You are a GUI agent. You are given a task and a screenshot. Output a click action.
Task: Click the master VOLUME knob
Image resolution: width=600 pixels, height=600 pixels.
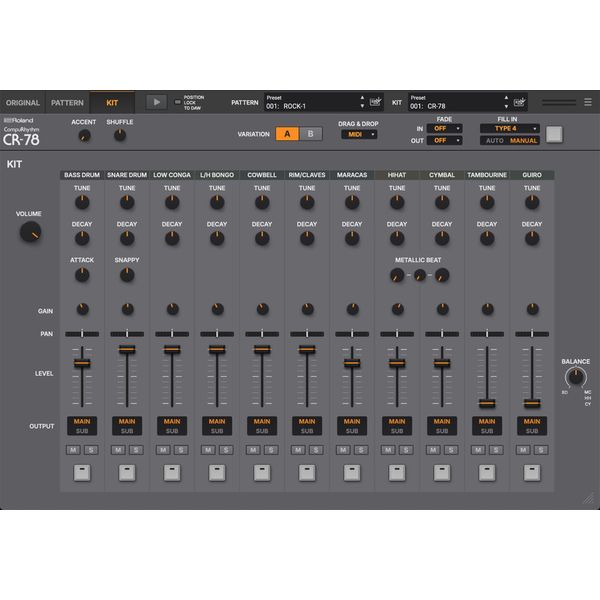pos(30,232)
